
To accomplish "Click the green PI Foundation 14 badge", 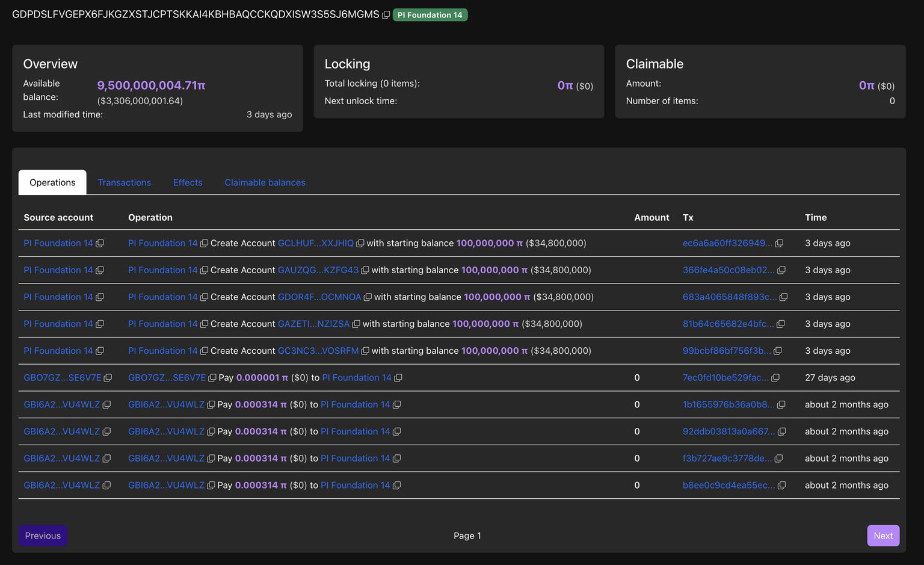I will pos(430,15).
